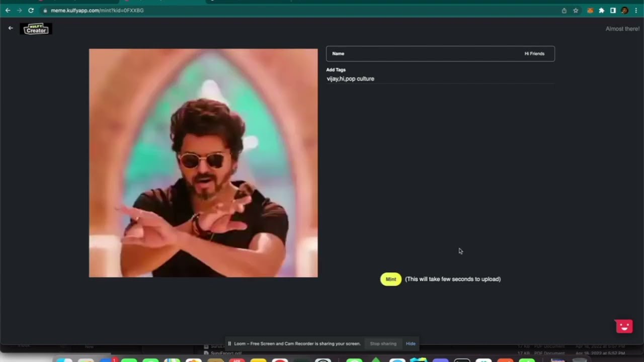The height and width of the screenshot is (362, 644).
Task: Open the Chrome three-dot menu
Action: (636, 10)
